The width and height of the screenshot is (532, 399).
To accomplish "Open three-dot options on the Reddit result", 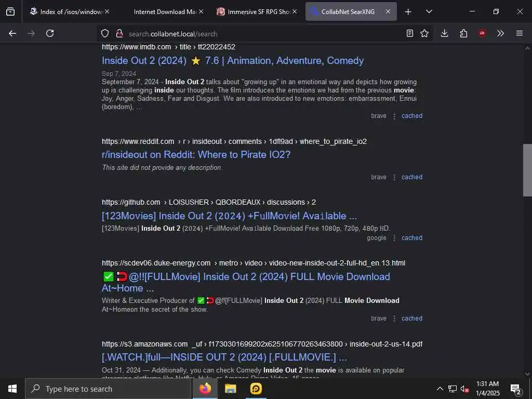I will [x=394, y=177].
